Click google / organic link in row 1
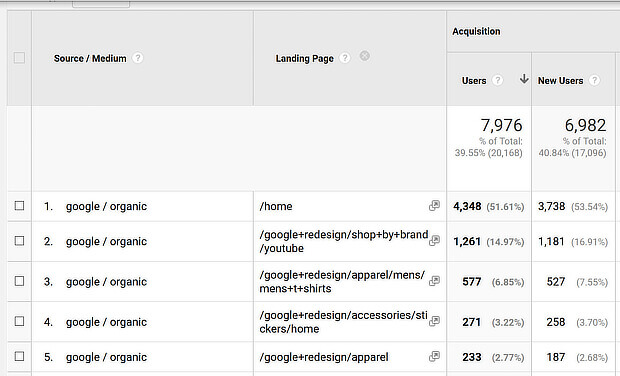 tap(106, 206)
